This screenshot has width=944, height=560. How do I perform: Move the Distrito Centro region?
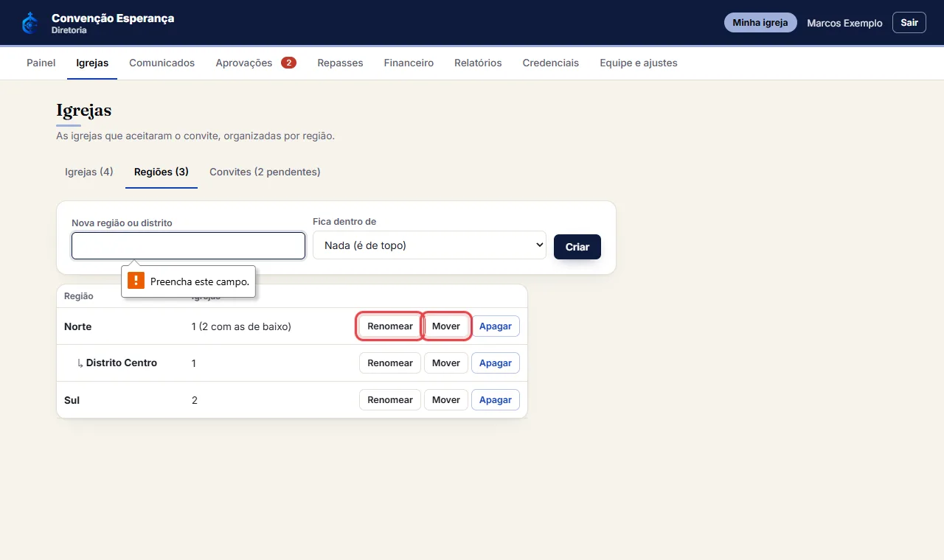446,363
